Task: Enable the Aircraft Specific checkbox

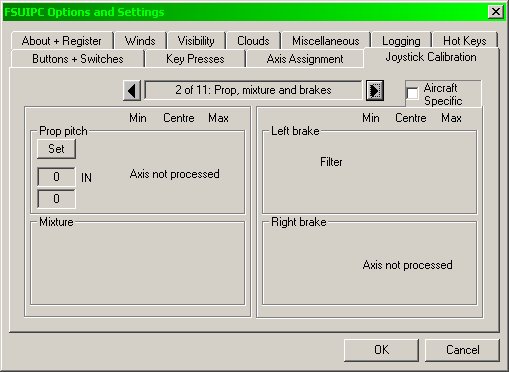Action: point(412,93)
